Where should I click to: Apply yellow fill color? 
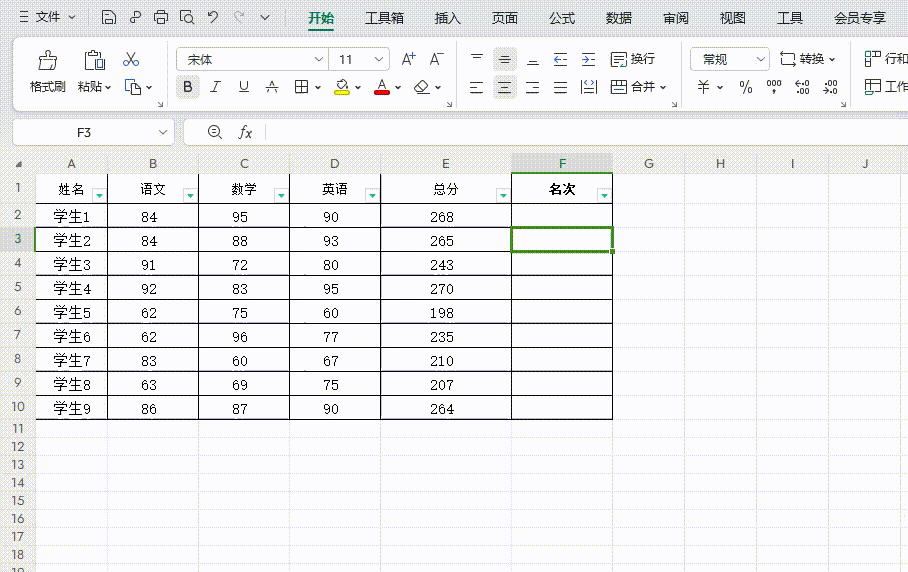click(x=342, y=87)
